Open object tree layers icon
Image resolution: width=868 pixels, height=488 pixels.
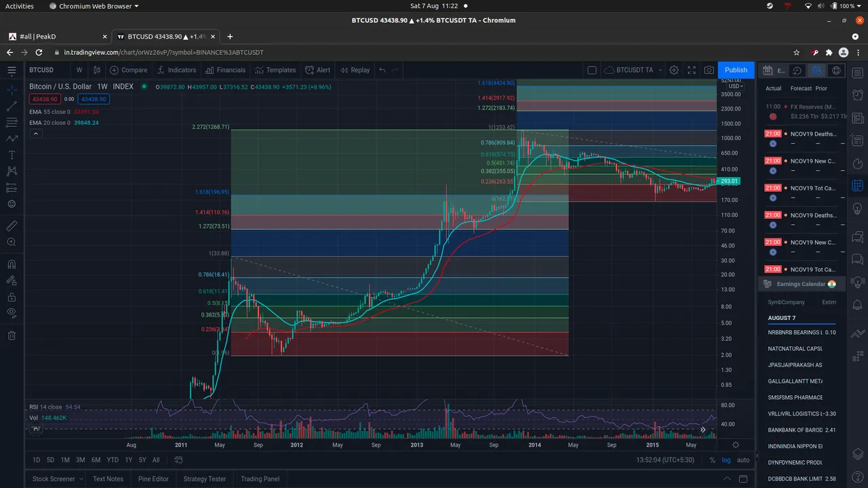pyautogui.click(x=857, y=453)
